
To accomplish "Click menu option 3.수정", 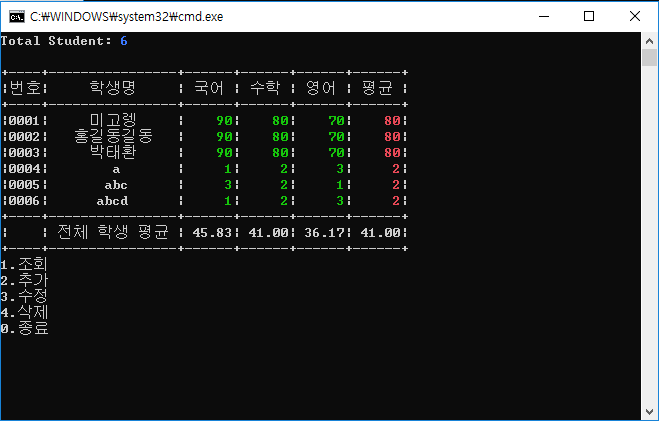I will [24, 296].
